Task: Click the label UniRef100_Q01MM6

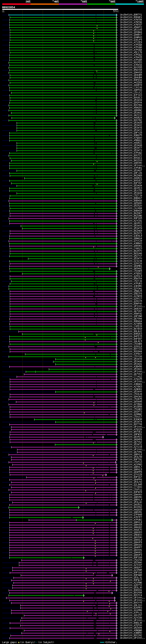Action: 131,610
